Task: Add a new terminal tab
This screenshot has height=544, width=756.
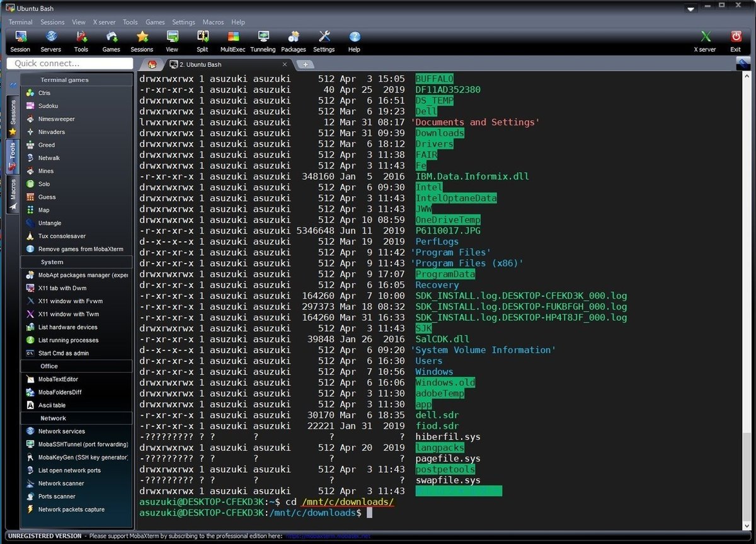Action: [x=305, y=64]
